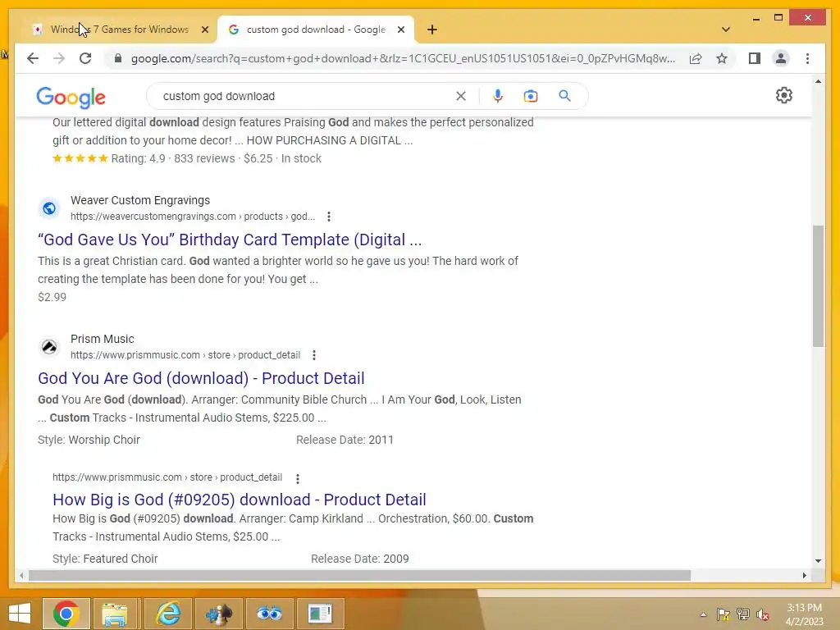Reload the current page
This screenshot has width=840, height=630.
pyautogui.click(x=85, y=58)
